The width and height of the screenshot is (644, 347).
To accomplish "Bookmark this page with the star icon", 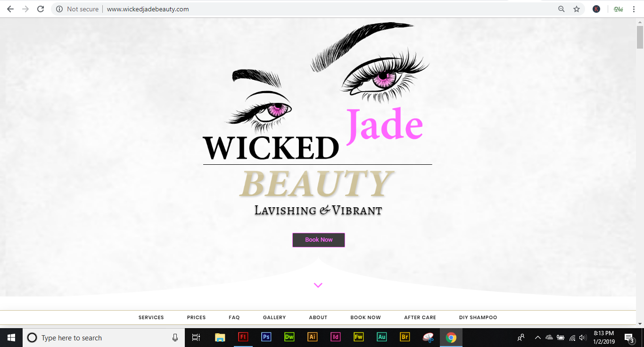I will (x=576, y=9).
